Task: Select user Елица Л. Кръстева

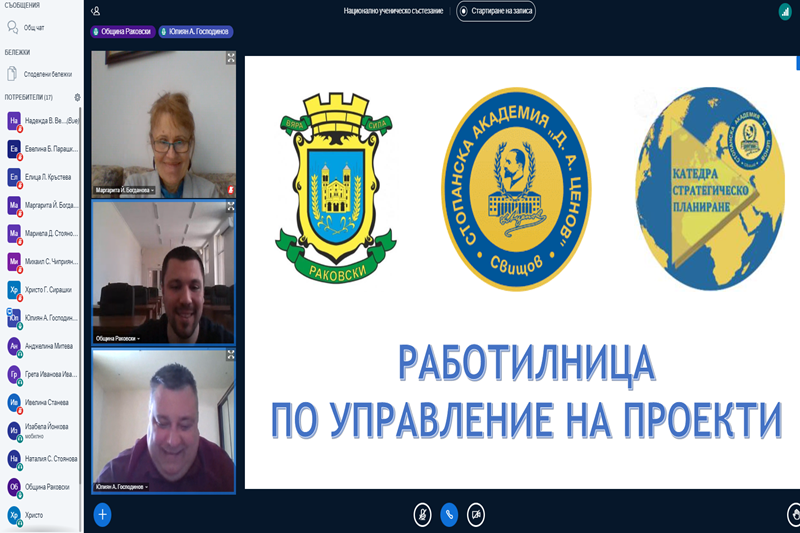Action: point(42,177)
